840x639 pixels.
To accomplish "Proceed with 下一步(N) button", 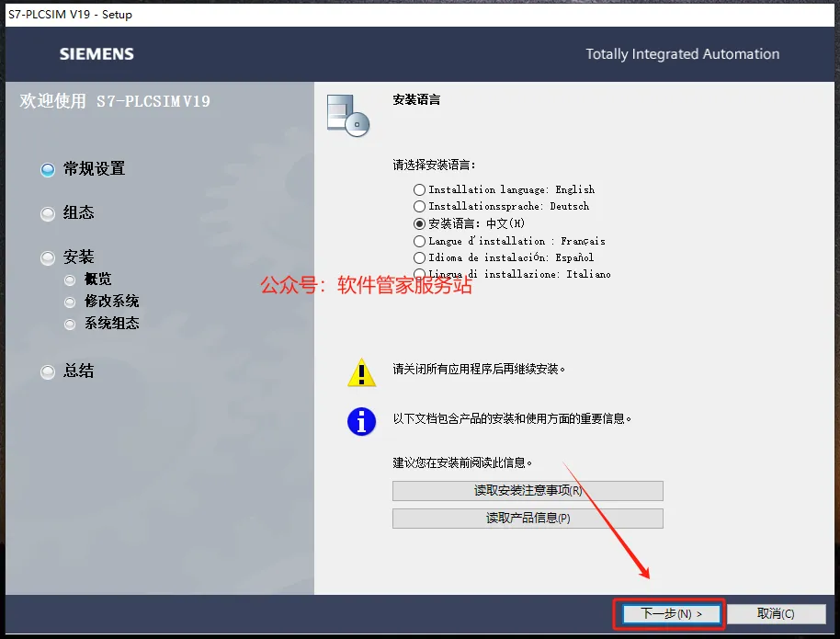I will (x=671, y=613).
